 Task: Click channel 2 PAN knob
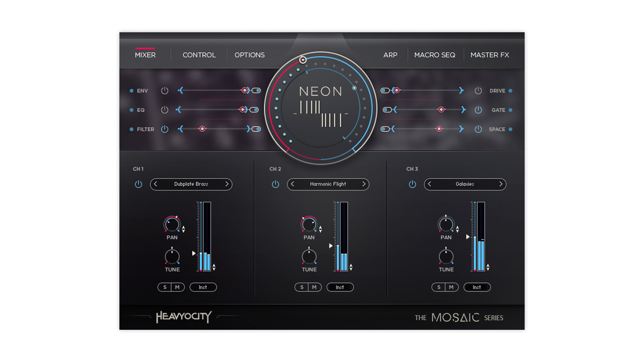(309, 225)
